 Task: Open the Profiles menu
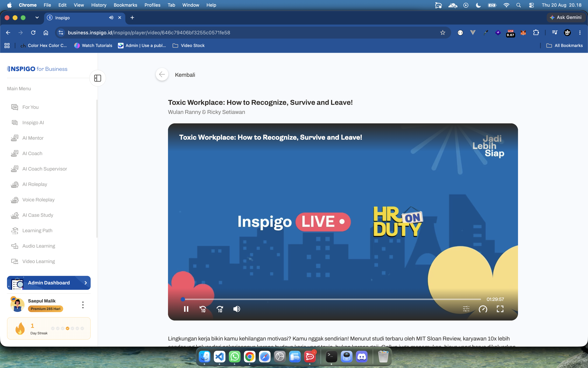pos(152,5)
